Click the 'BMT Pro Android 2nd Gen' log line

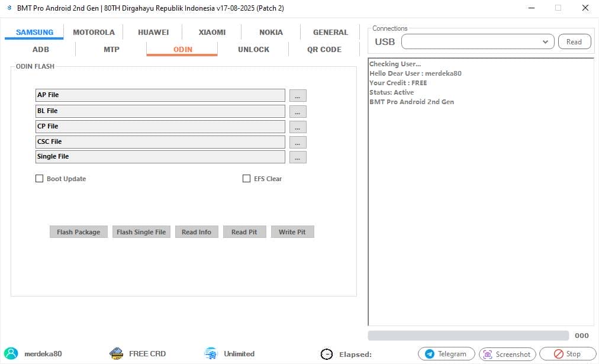tap(411, 102)
